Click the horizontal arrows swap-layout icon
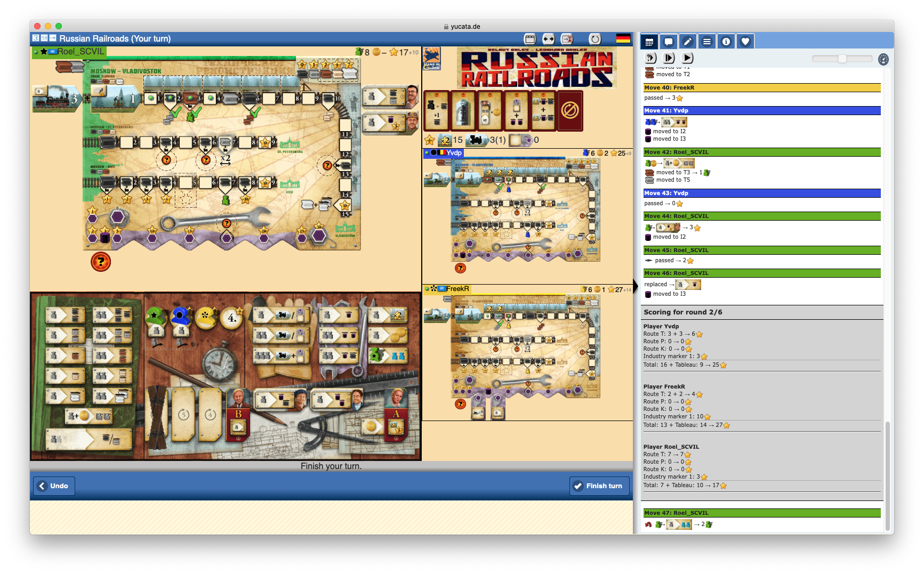Image resolution: width=924 pixels, height=574 pixels. (x=548, y=39)
